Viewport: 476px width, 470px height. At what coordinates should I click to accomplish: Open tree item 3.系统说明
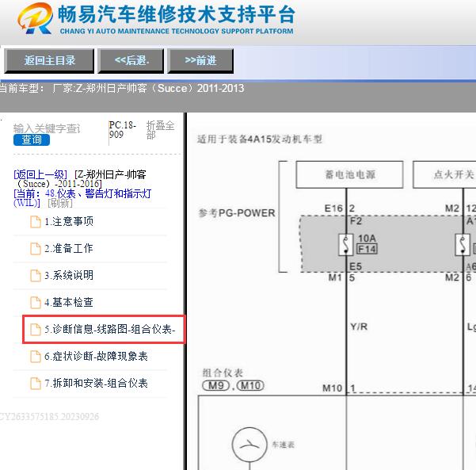coord(69,275)
